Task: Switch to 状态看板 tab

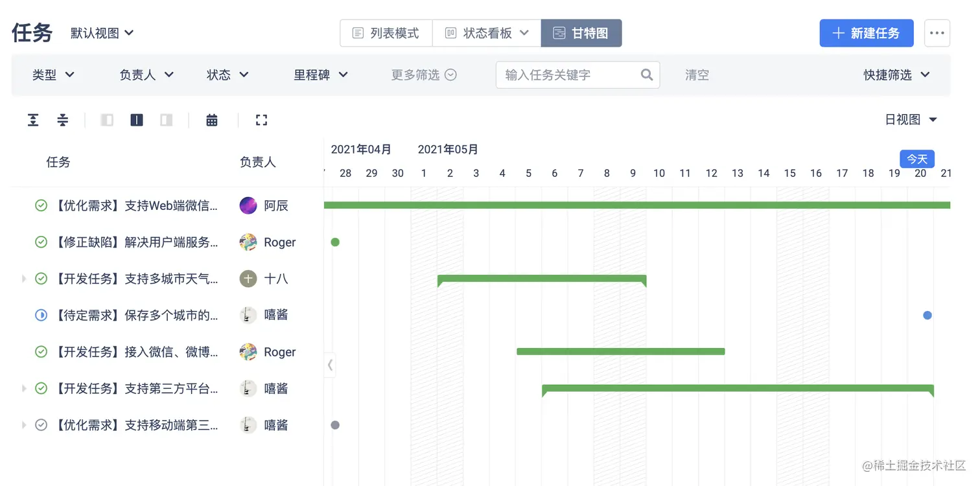Action: [487, 33]
